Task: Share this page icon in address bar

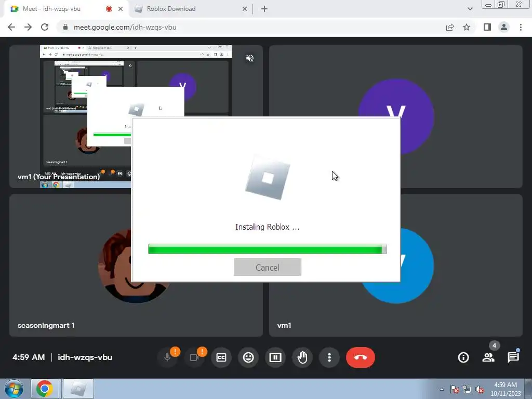Action: click(x=450, y=27)
